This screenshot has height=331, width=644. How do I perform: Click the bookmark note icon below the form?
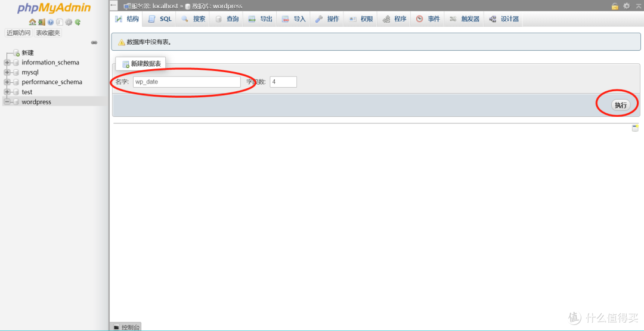[x=635, y=128]
